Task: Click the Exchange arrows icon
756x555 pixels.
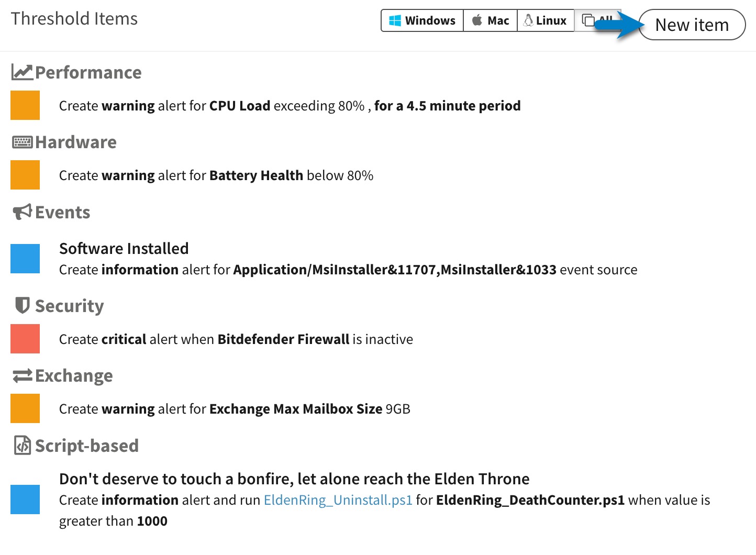Action: tap(23, 375)
